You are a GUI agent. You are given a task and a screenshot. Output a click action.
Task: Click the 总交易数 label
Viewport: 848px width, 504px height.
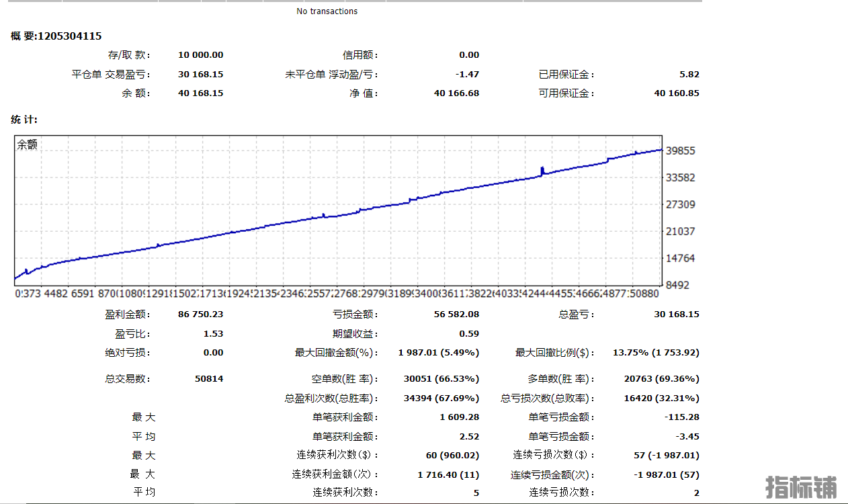(128, 378)
